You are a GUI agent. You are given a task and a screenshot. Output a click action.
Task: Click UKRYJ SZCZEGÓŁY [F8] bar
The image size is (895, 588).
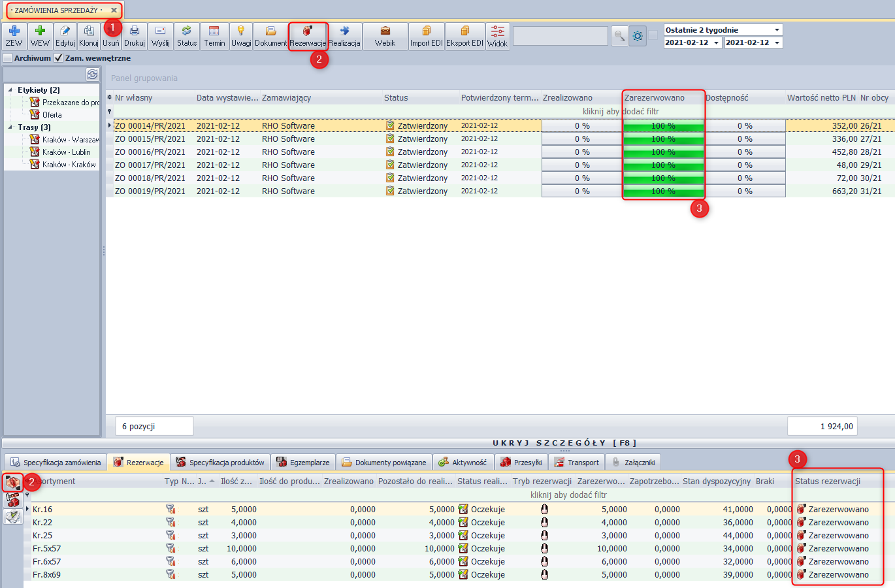[x=564, y=443]
